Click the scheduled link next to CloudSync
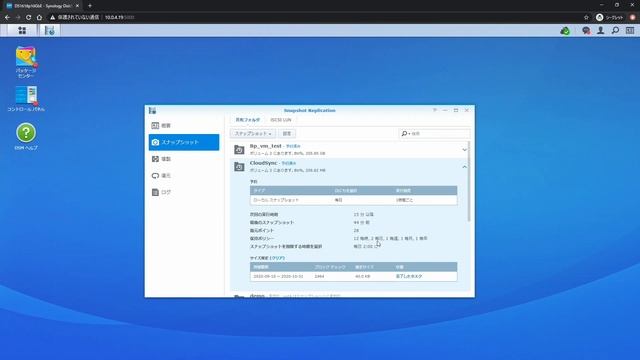 pos(289,163)
